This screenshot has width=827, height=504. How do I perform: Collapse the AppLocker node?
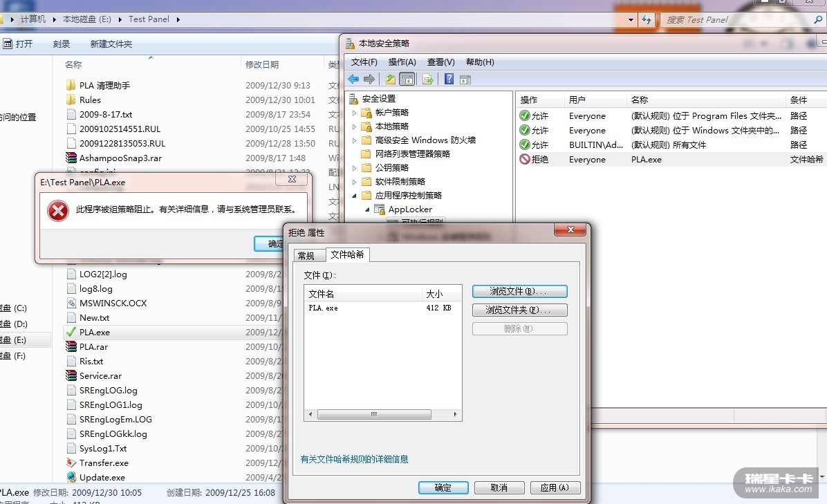(367, 209)
